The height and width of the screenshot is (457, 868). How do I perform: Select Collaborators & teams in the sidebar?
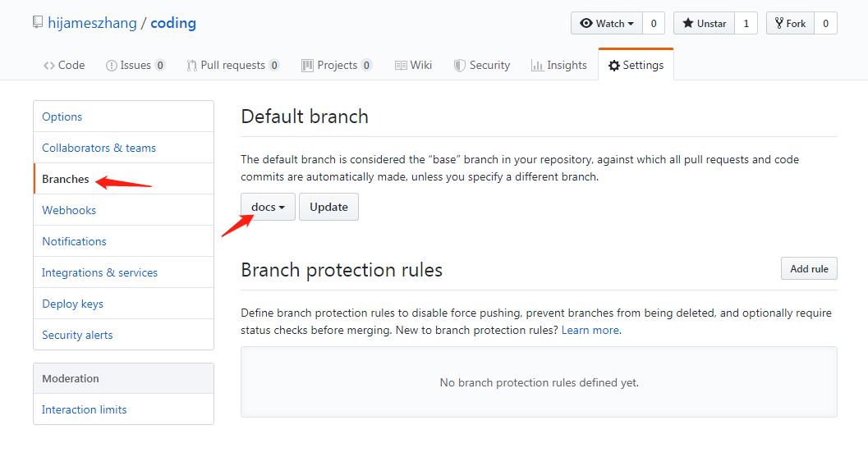coord(99,148)
